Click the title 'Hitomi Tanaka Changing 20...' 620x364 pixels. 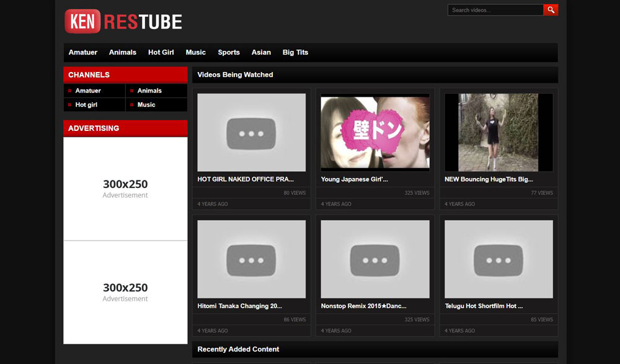[239, 306]
